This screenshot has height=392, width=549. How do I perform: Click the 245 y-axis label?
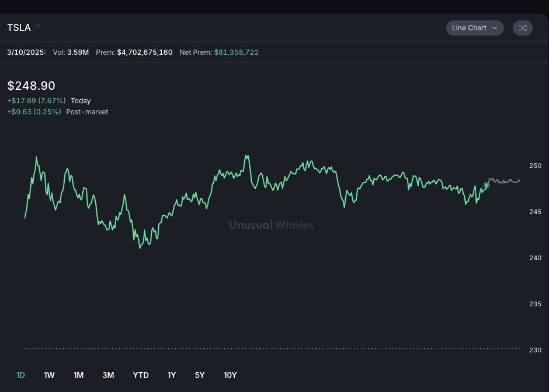(536, 212)
